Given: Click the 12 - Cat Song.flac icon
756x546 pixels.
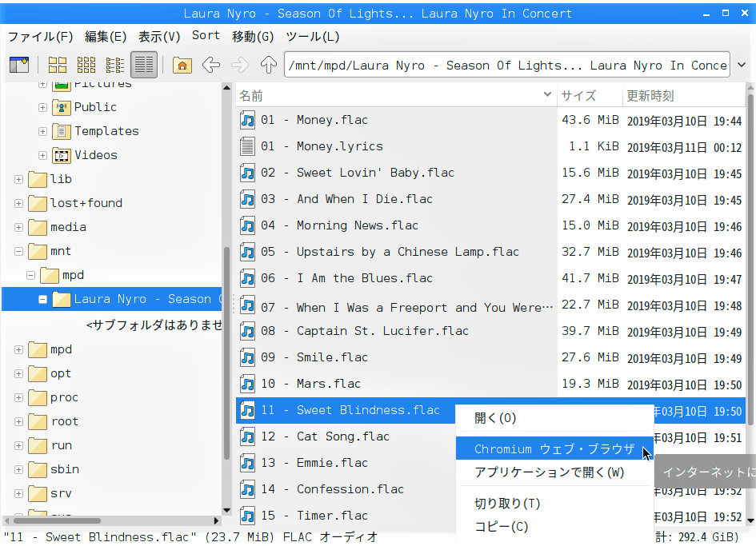Looking at the screenshot, I should 248,436.
